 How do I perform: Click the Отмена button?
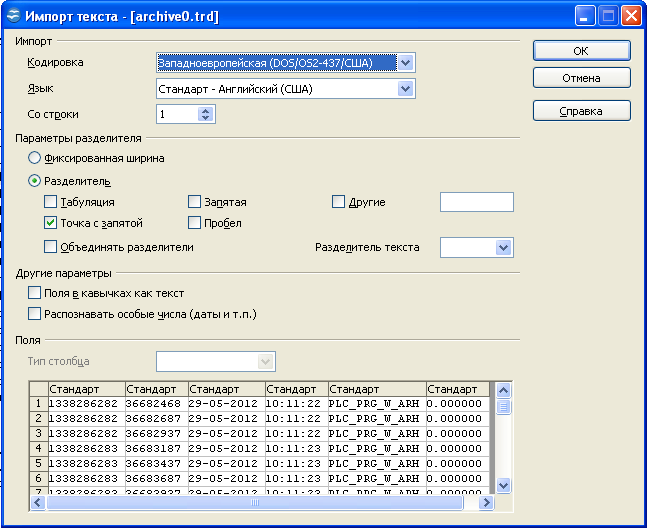tap(582, 78)
